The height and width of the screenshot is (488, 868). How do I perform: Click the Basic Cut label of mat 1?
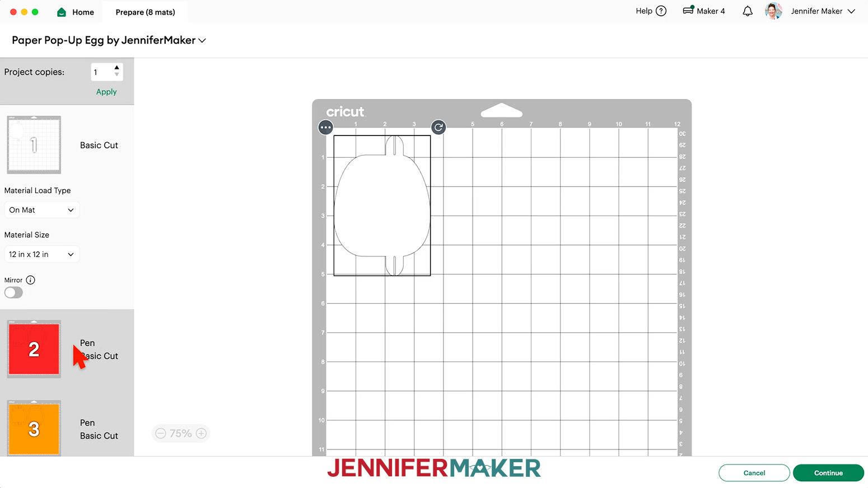coord(99,145)
